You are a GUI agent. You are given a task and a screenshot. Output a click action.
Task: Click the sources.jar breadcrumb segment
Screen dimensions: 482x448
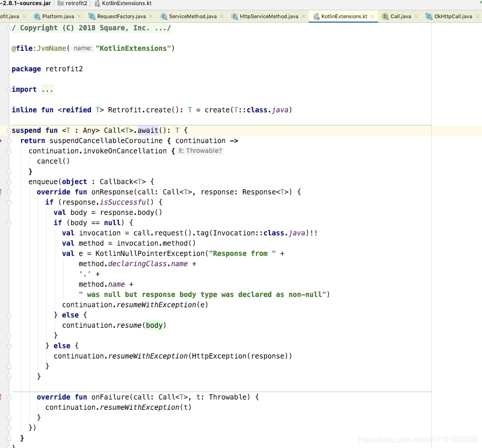point(26,3)
